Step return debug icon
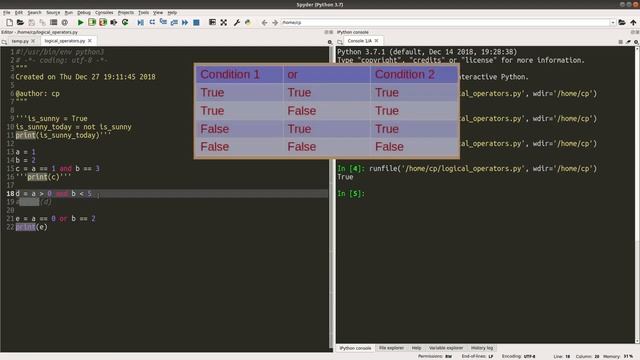Image resolution: width=640 pixels, height=360 pixels. point(174,22)
